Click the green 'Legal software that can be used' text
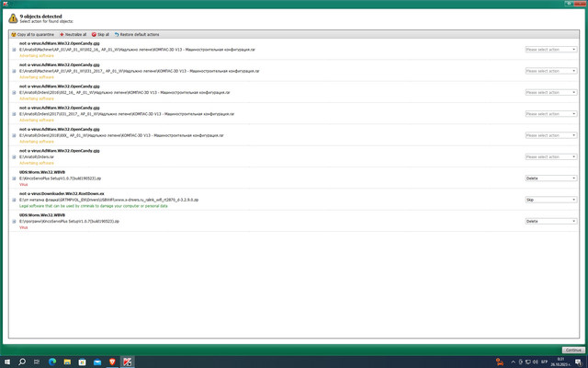The height and width of the screenshot is (368, 588). tap(94, 206)
